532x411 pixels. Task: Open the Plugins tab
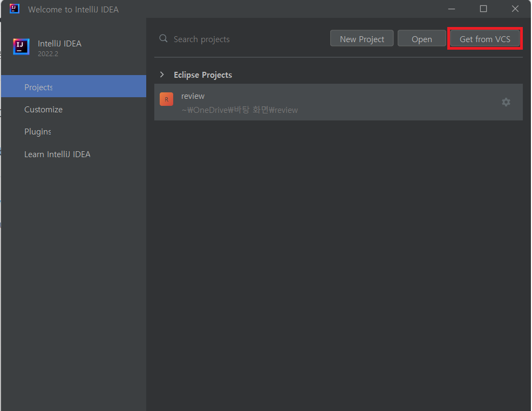point(73,131)
